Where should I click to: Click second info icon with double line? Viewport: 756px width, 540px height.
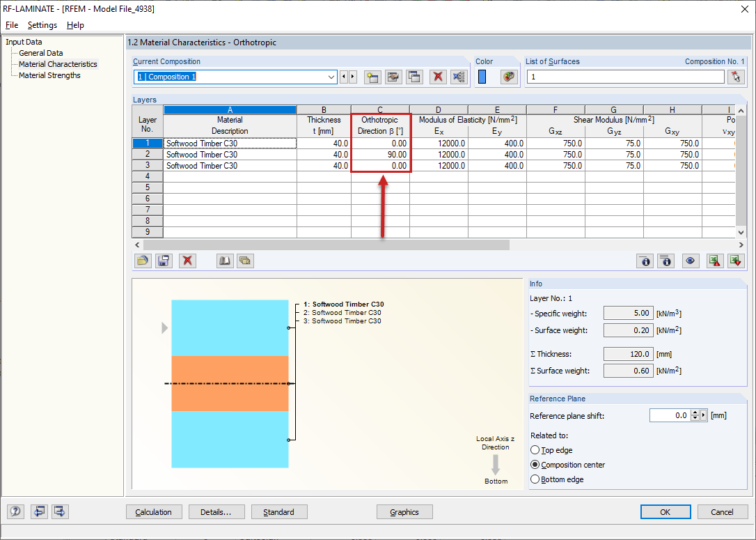click(x=666, y=261)
